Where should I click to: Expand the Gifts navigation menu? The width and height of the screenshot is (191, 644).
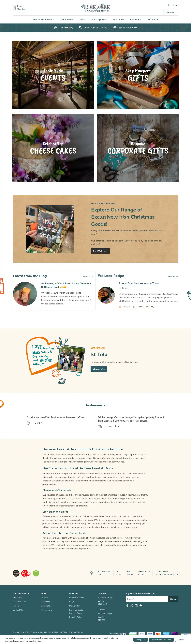pyautogui.click(x=82, y=20)
